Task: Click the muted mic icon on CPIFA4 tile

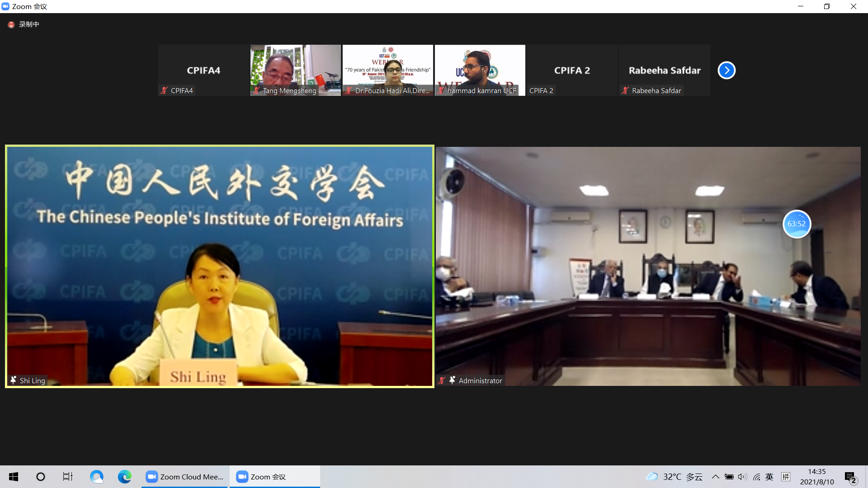Action: [164, 90]
